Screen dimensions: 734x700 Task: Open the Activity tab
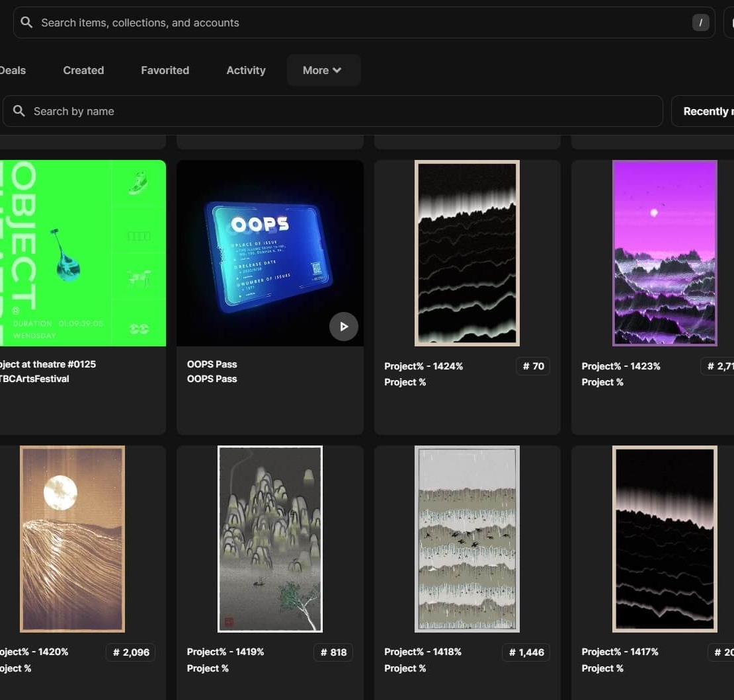coord(245,70)
